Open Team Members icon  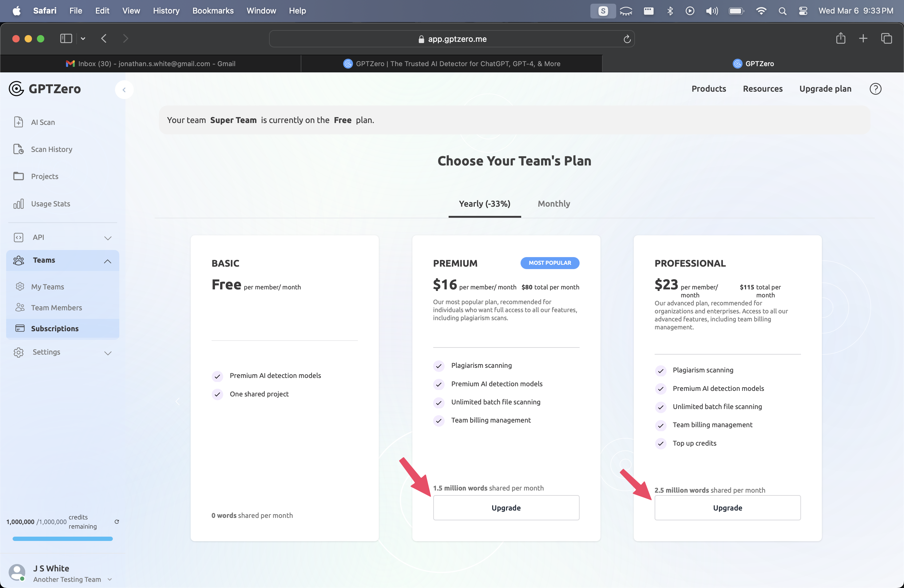tap(20, 307)
